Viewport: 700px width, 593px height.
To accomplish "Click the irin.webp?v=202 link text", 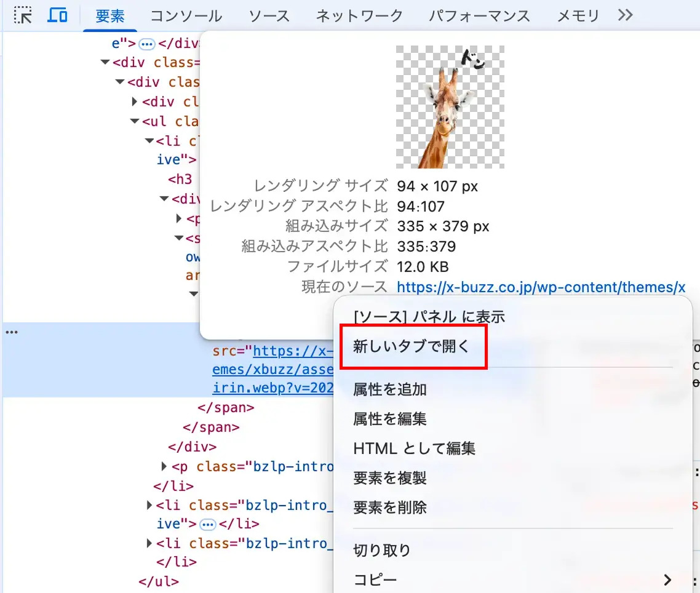I will [272, 388].
